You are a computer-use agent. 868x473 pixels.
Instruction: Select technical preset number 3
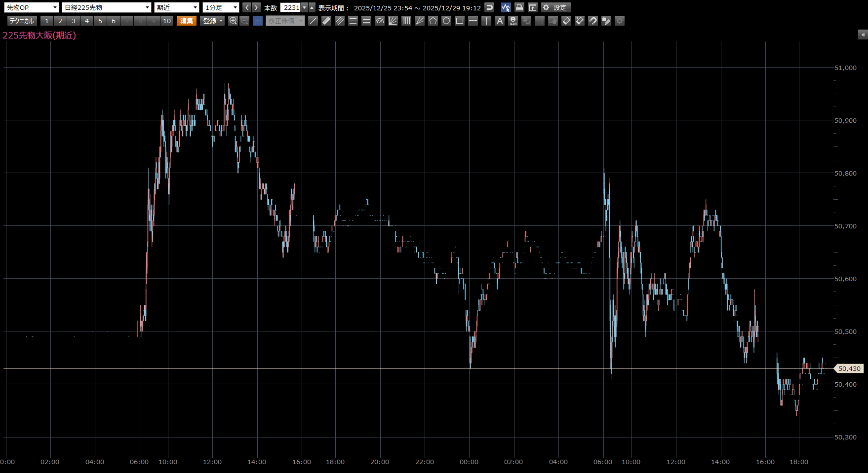pos(74,21)
